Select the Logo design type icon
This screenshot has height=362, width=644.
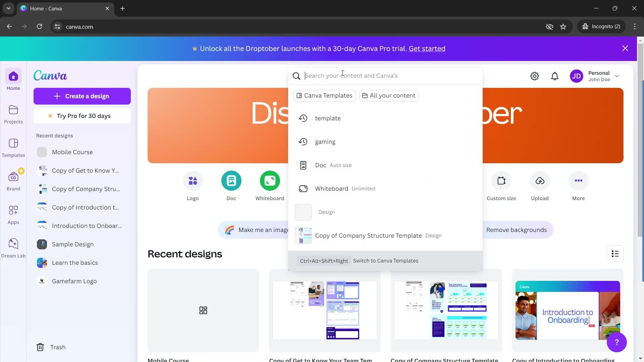click(x=193, y=181)
